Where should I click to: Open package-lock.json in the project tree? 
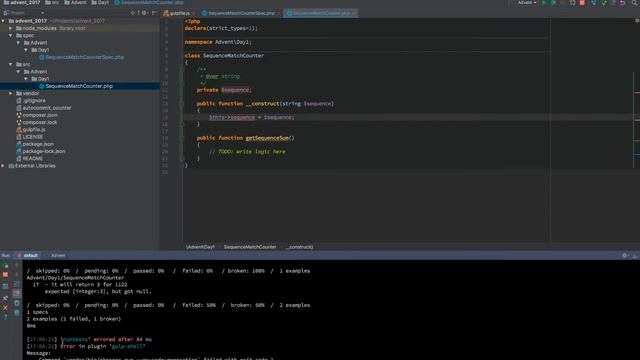pos(44,151)
